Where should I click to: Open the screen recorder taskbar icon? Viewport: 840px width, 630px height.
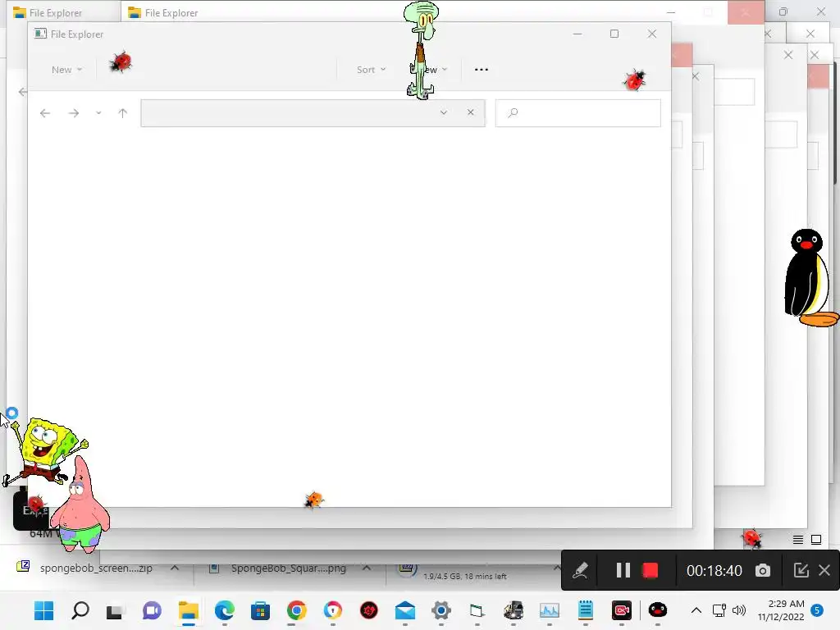(x=622, y=610)
